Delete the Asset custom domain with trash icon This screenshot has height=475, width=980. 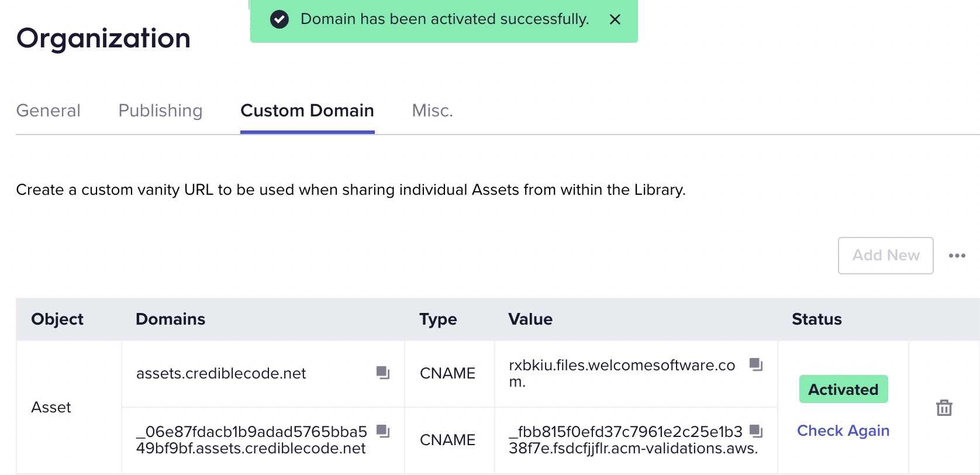click(944, 407)
